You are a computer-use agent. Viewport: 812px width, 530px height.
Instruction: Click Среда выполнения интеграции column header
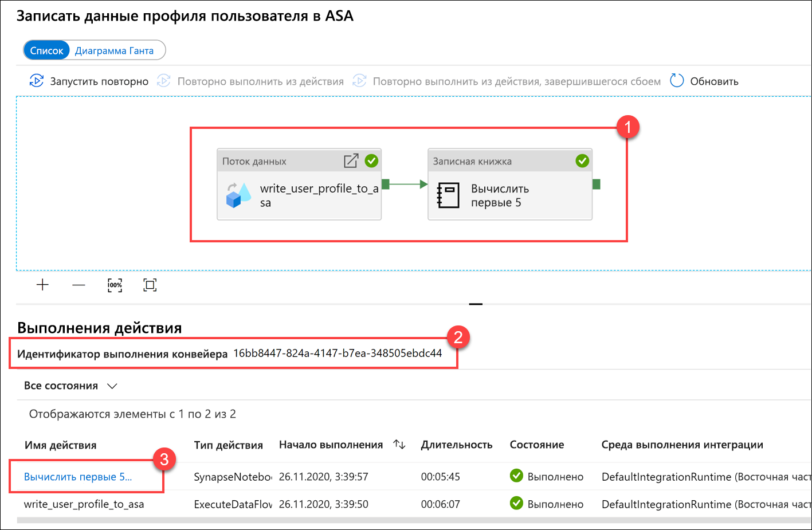[682, 445]
